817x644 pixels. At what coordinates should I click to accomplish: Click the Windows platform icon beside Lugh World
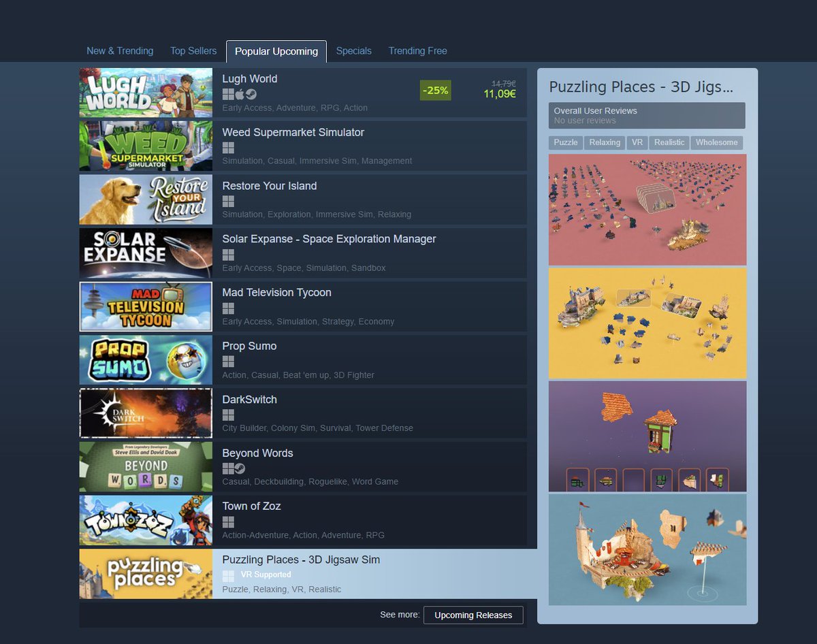pyautogui.click(x=228, y=94)
